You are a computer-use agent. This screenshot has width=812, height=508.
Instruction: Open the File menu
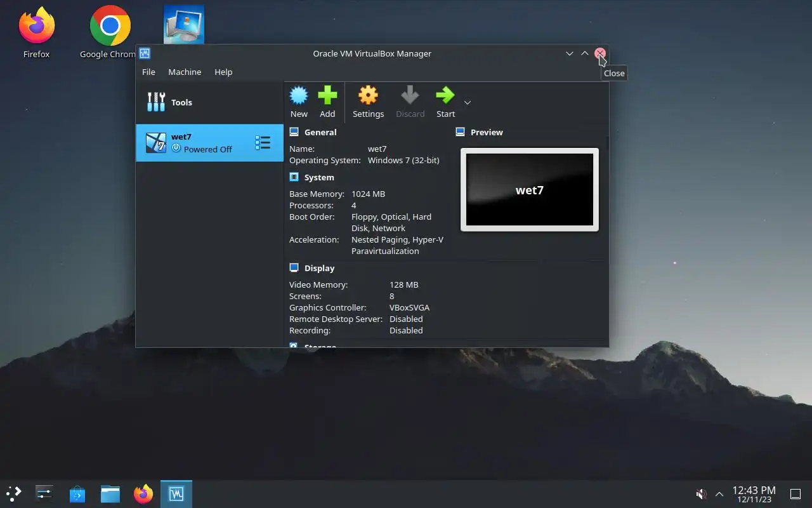(148, 72)
